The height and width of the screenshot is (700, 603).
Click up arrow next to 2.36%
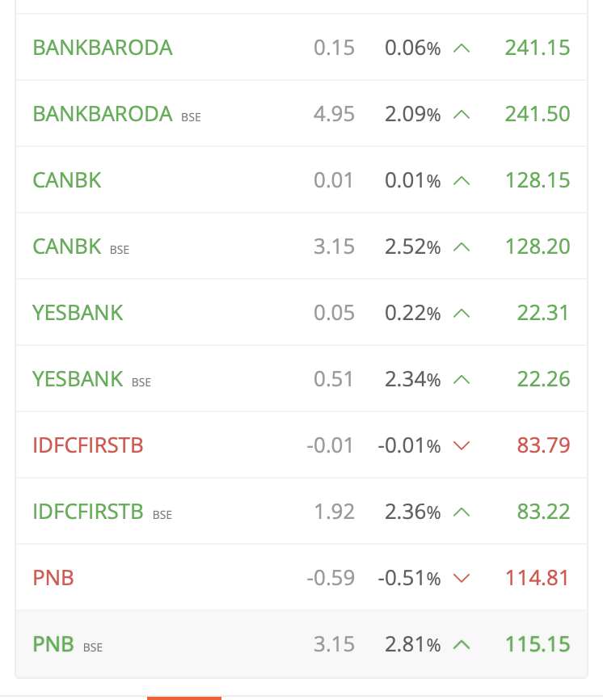pyautogui.click(x=462, y=512)
